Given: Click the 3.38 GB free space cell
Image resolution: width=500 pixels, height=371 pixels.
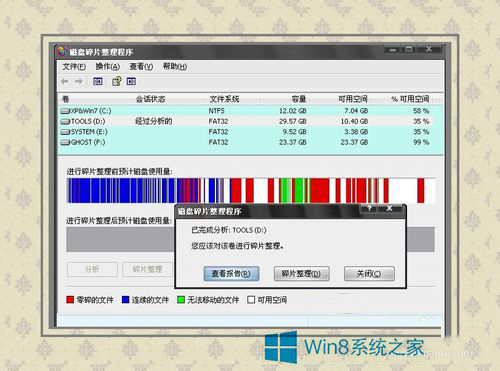Looking at the screenshot, I should pos(356,132).
